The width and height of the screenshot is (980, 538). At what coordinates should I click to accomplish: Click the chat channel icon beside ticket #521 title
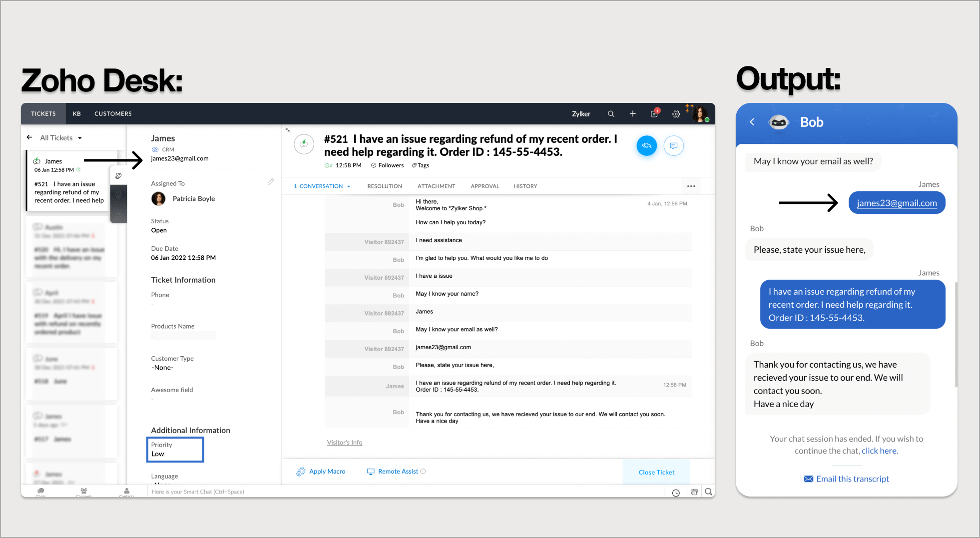pyautogui.click(x=304, y=145)
